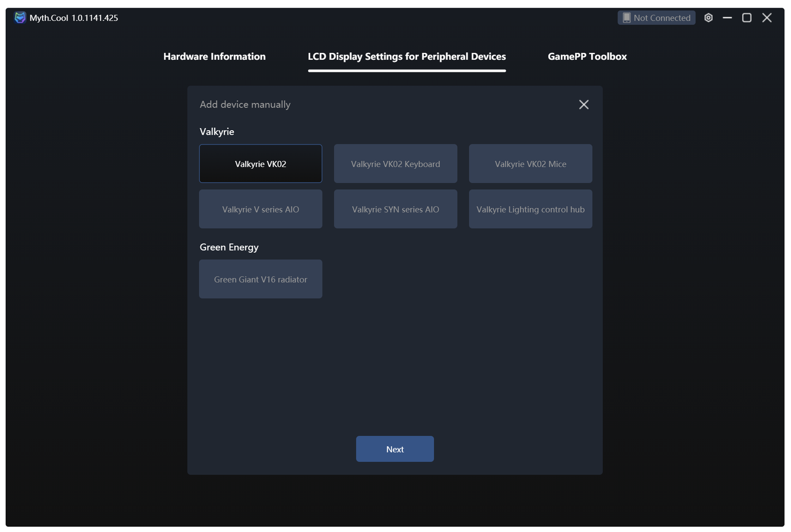Image resolution: width=791 pixels, height=532 pixels.
Task: Open LCD Display Settings for Peripheral Devices tab
Action: pos(407,57)
